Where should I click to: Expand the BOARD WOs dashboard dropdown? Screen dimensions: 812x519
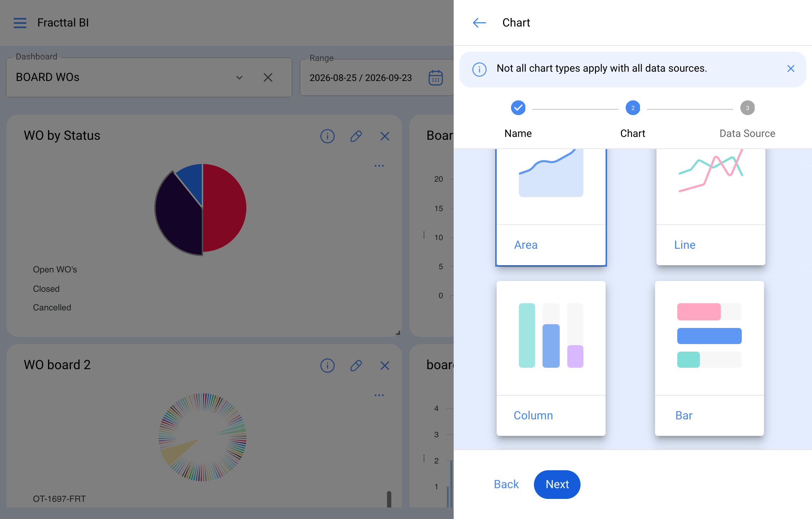pos(239,77)
